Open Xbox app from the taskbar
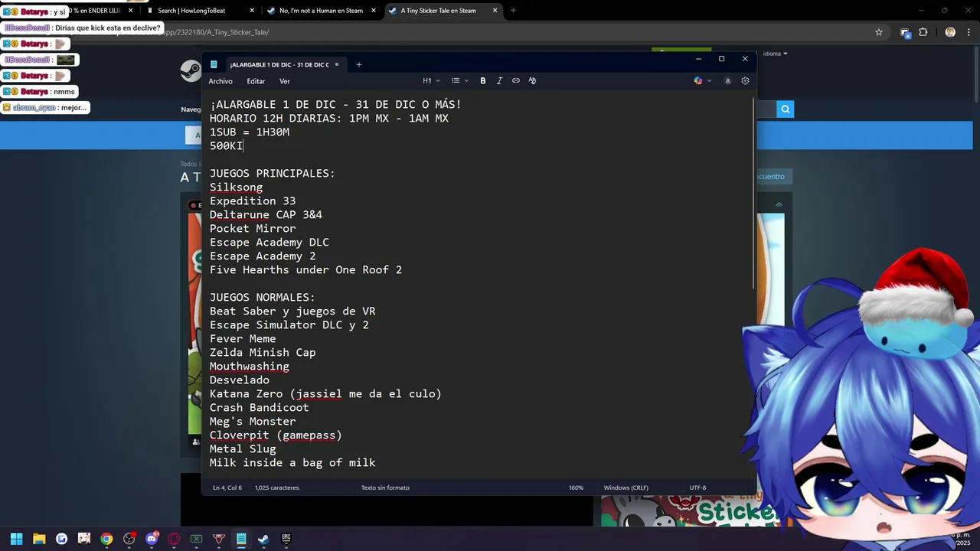980x551 pixels. click(x=196, y=539)
